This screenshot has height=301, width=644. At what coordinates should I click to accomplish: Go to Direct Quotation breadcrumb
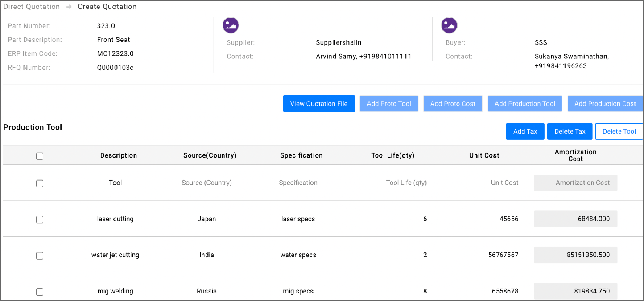32,7
